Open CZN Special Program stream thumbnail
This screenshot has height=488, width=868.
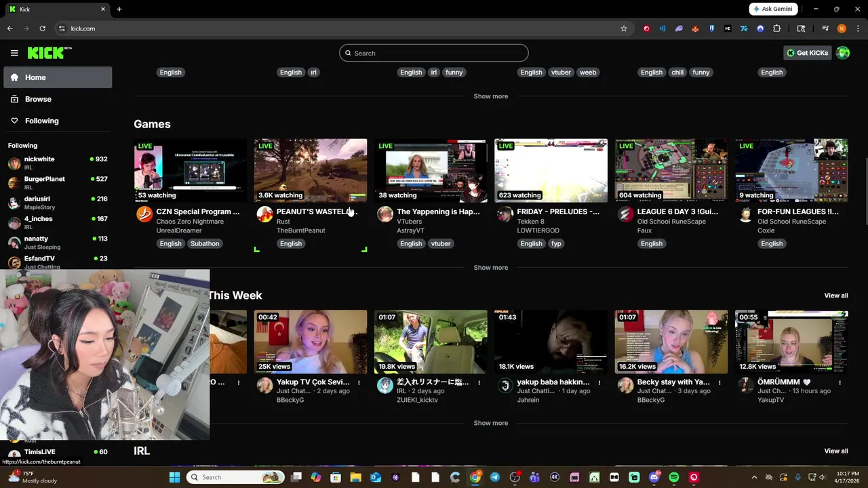(191, 170)
